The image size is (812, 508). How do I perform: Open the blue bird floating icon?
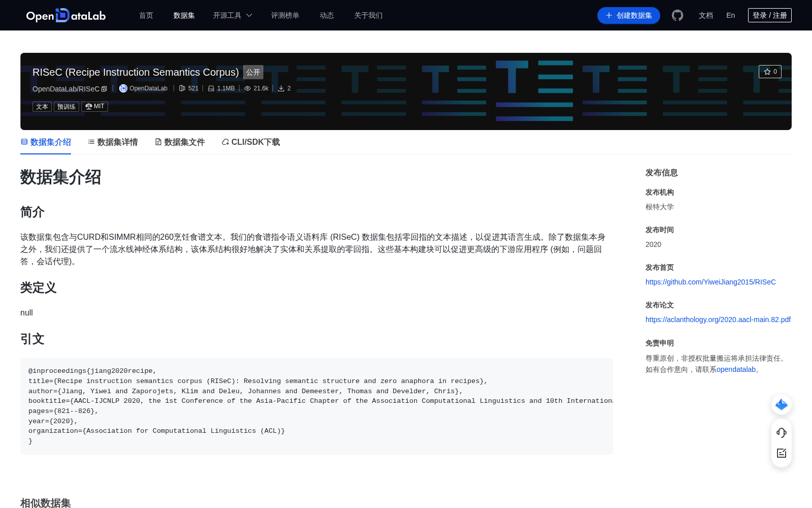click(x=782, y=404)
